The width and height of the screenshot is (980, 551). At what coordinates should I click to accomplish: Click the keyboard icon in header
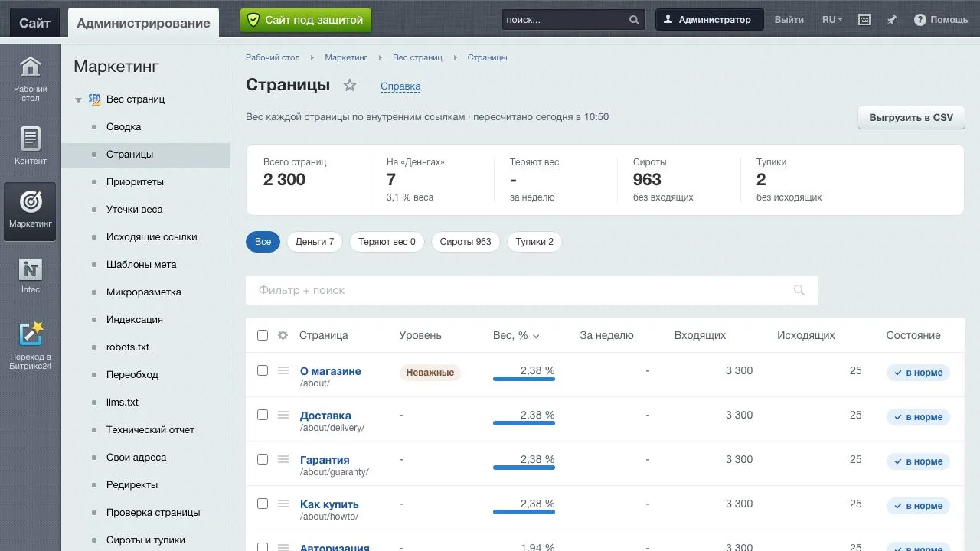(x=864, y=20)
